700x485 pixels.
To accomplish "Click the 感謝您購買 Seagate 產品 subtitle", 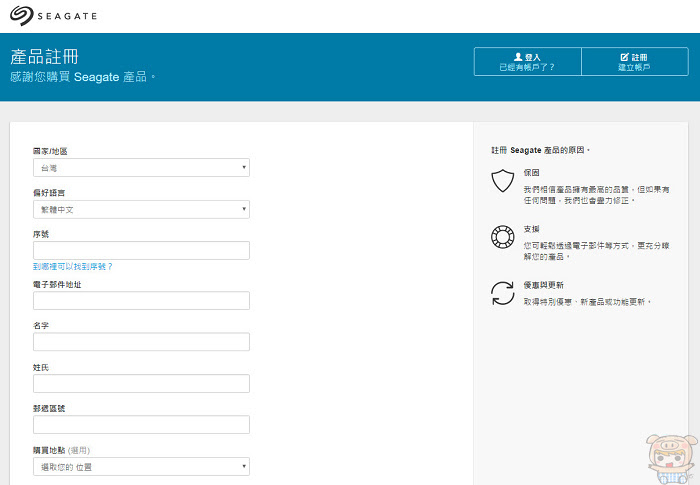I will tap(83, 77).
